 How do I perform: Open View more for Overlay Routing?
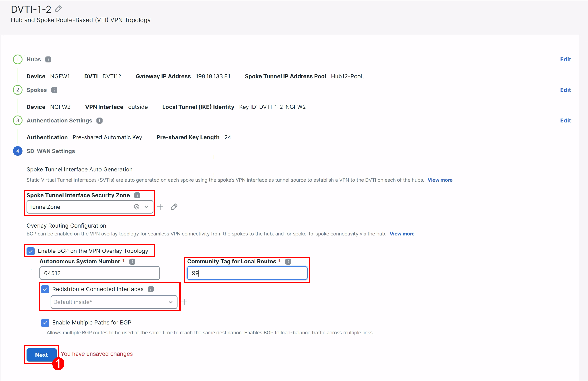tap(402, 234)
